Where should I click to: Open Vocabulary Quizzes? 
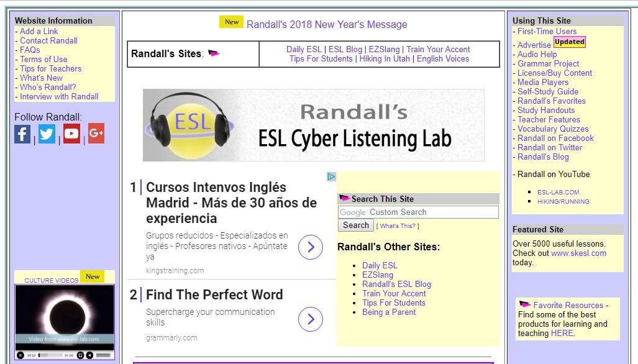[553, 129]
